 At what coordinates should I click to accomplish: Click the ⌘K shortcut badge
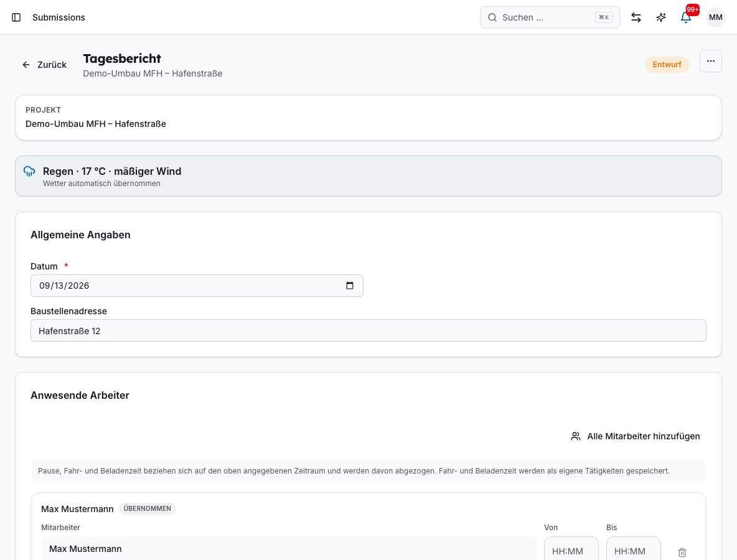point(604,17)
